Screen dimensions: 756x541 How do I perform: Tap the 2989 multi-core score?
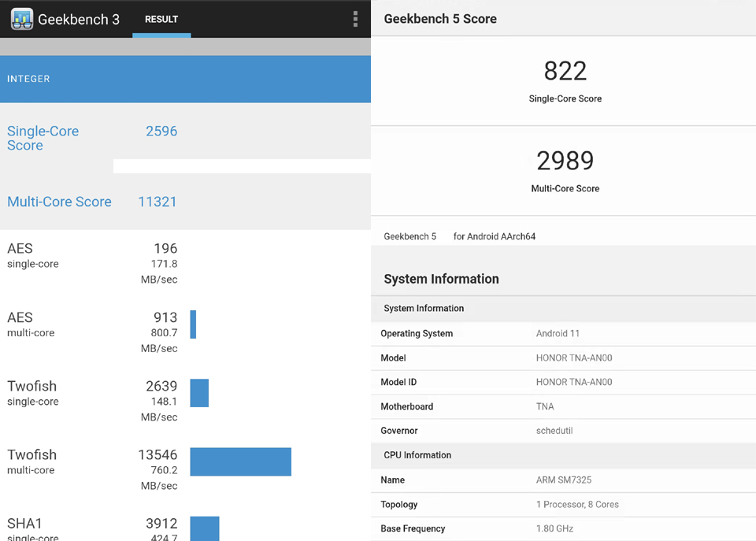pos(565,161)
